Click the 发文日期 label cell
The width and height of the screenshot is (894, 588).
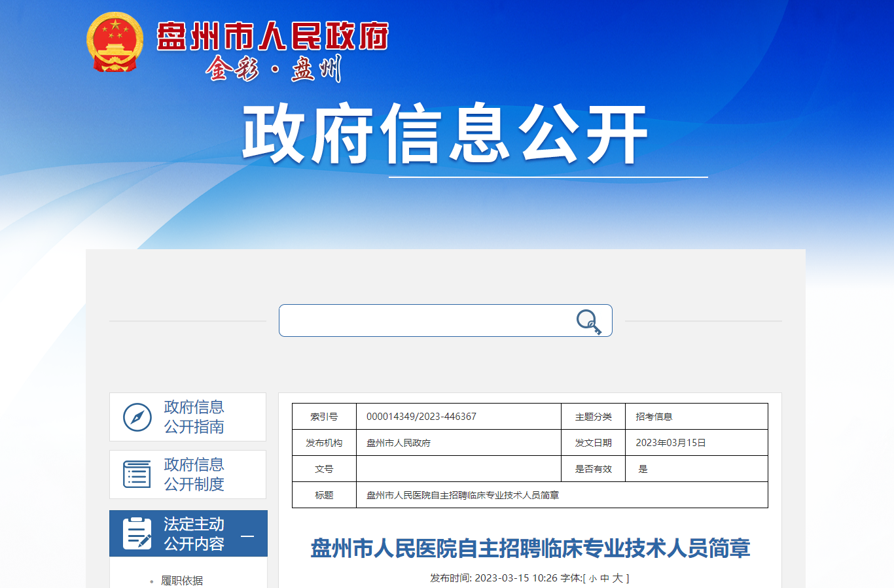pos(594,443)
